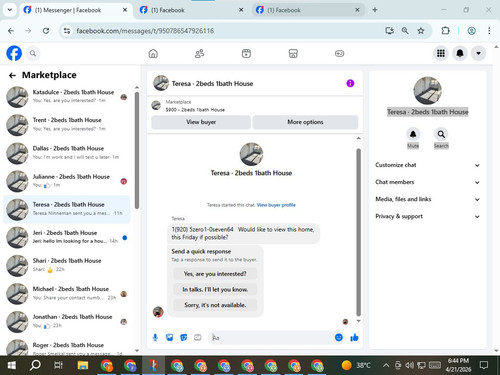Open the Windows Start menu

(12, 365)
